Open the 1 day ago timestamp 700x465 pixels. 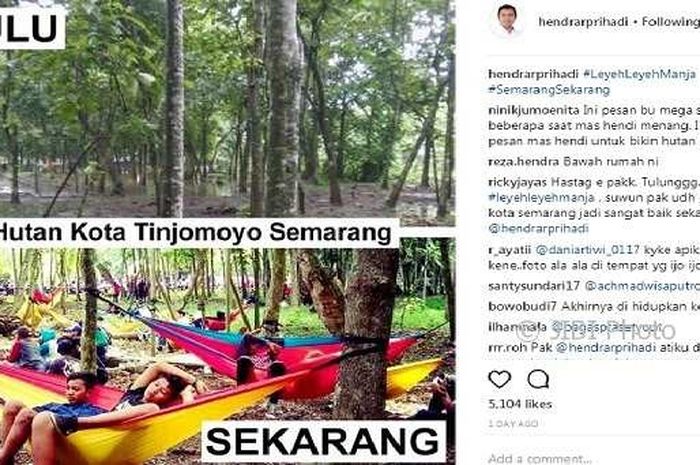point(513,424)
